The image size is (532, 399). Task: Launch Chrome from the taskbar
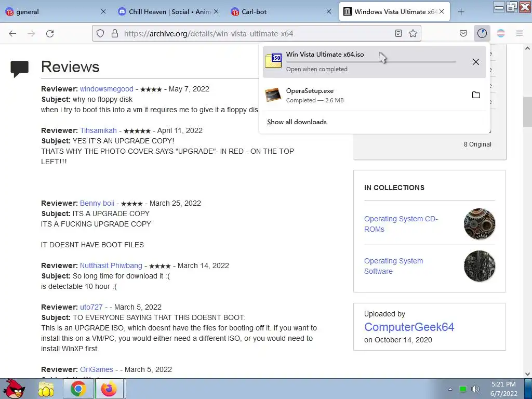78,389
